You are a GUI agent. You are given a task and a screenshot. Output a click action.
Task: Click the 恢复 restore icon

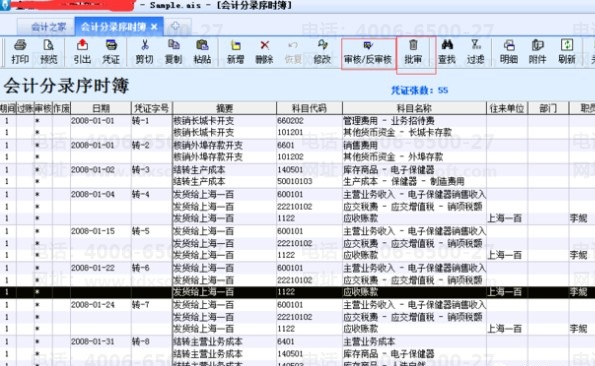pyautogui.click(x=293, y=45)
